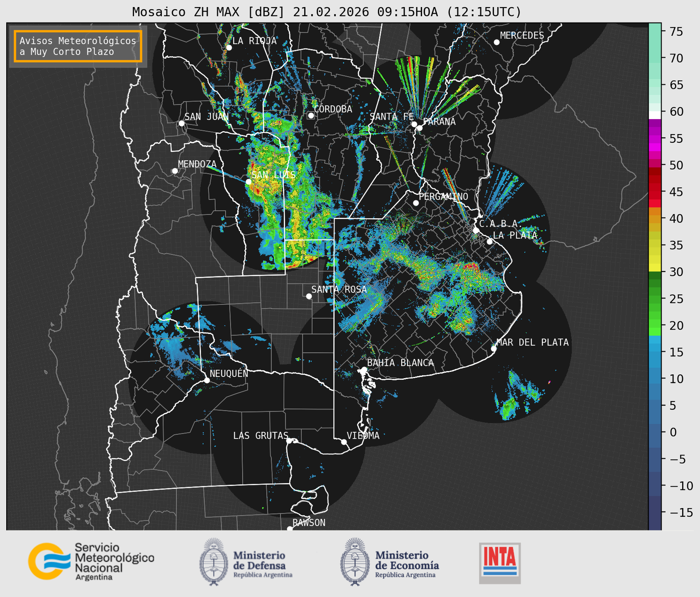Click the Ministerio de Defensa emblem
This screenshot has width=700, height=597.
point(214,562)
